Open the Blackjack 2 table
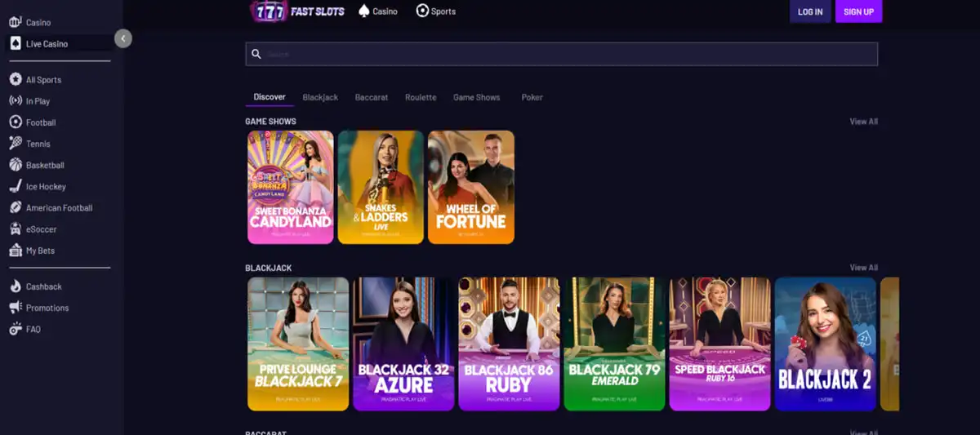Viewport: 980px width, 435px height. (x=825, y=344)
